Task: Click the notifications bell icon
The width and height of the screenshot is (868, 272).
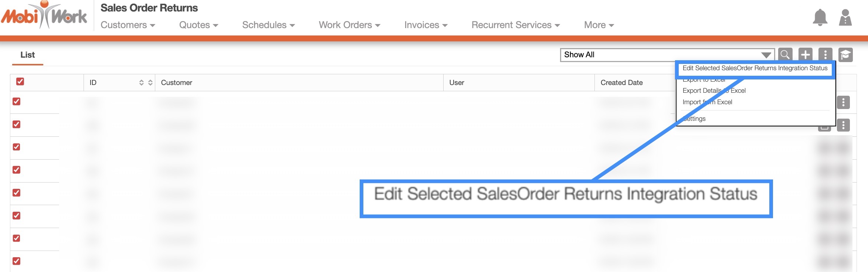Action: 820,17
